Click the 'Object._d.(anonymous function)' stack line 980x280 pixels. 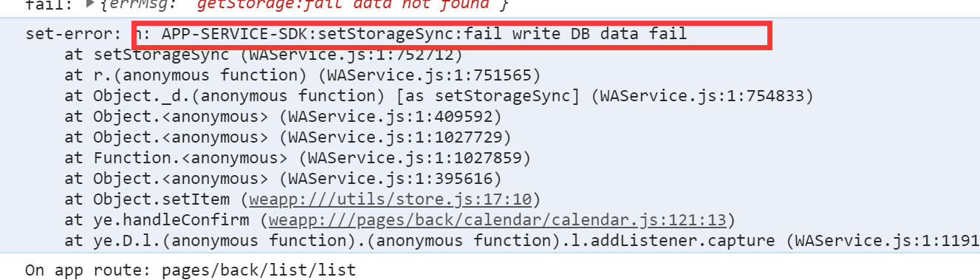tap(439, 95)
